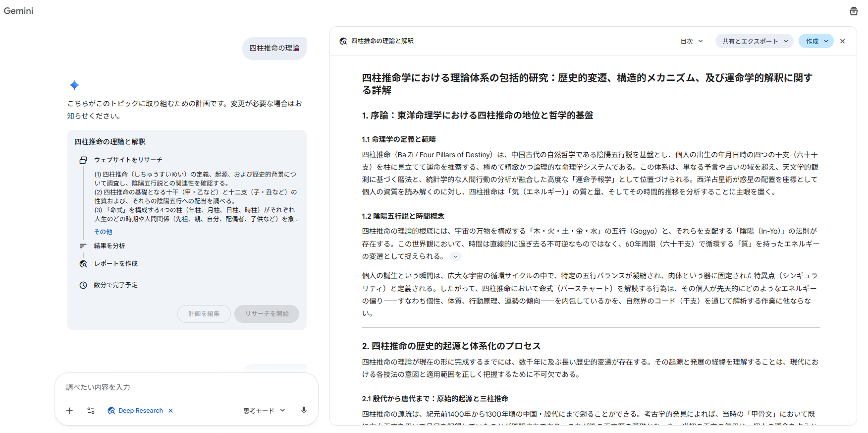Click the microphone icon
Viewport: 868px width, 433px height.
click(x=304, y=410)
